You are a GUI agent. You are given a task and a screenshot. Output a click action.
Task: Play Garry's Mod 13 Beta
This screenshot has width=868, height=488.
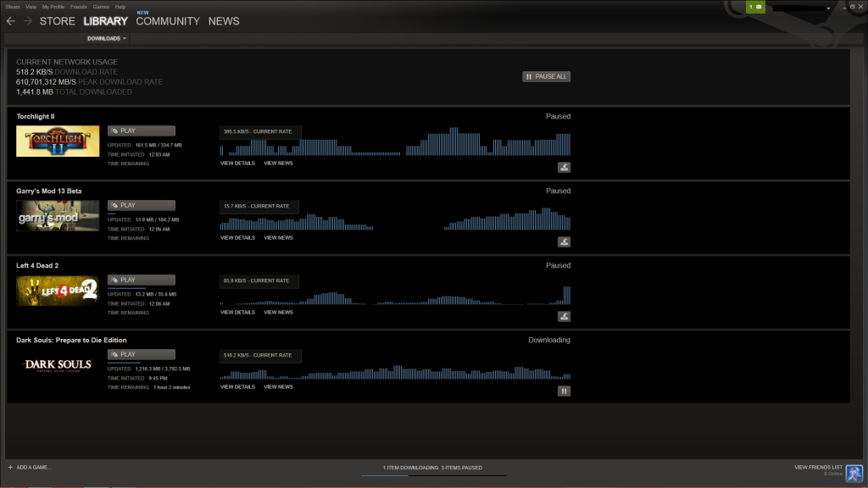point(142,205)
